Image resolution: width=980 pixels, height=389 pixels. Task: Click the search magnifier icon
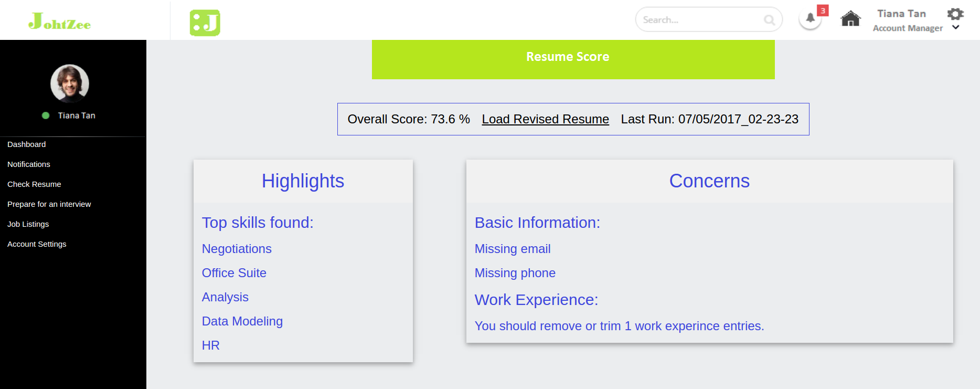pyautogui.click(x=769, y=20)
